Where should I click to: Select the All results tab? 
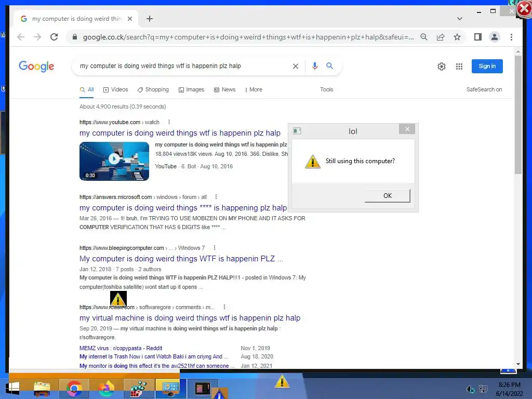[x=87, y=89]
